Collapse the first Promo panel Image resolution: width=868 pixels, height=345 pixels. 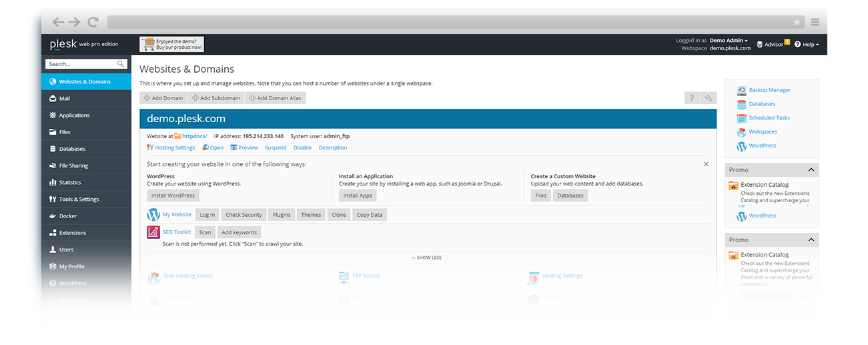(x=811, y=169)
